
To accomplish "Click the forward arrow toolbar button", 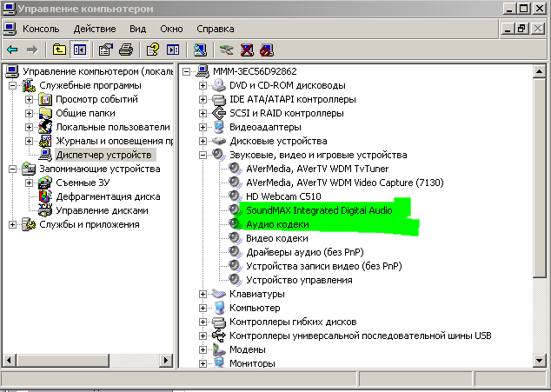I will [x=32, y=50].
